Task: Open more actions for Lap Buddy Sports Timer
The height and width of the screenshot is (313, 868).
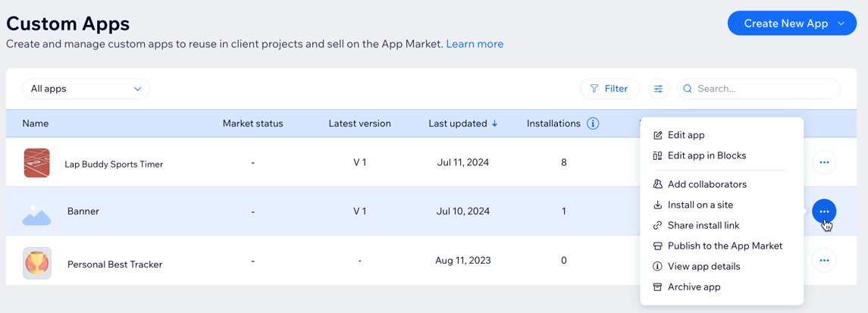Action: (824, 162)
